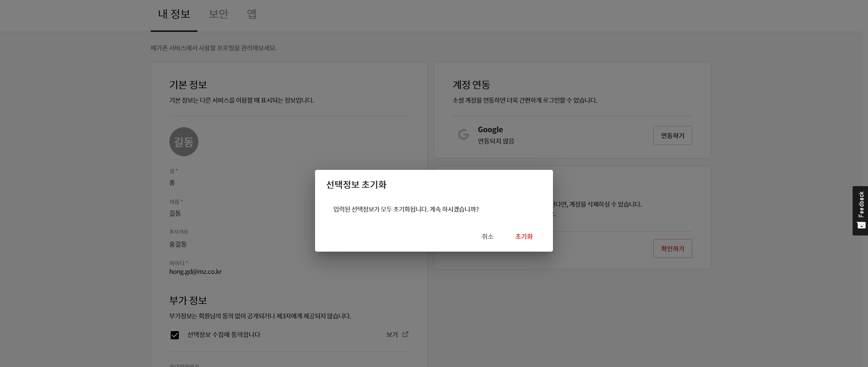Click the 초기화 button in the dialog
Viewport: 868px width, 367px height.
523,237
